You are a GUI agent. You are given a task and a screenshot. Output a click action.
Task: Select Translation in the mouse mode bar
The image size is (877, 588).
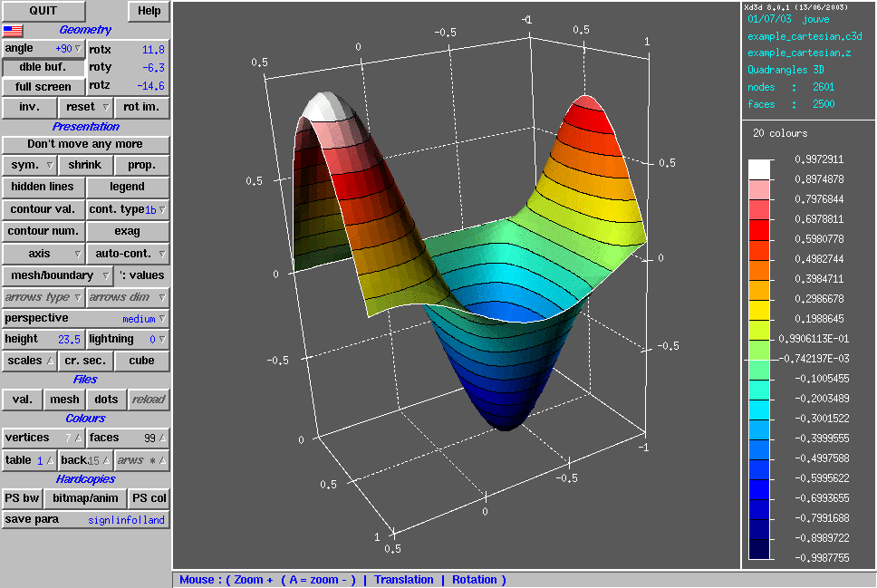click(x=403, y=580)
